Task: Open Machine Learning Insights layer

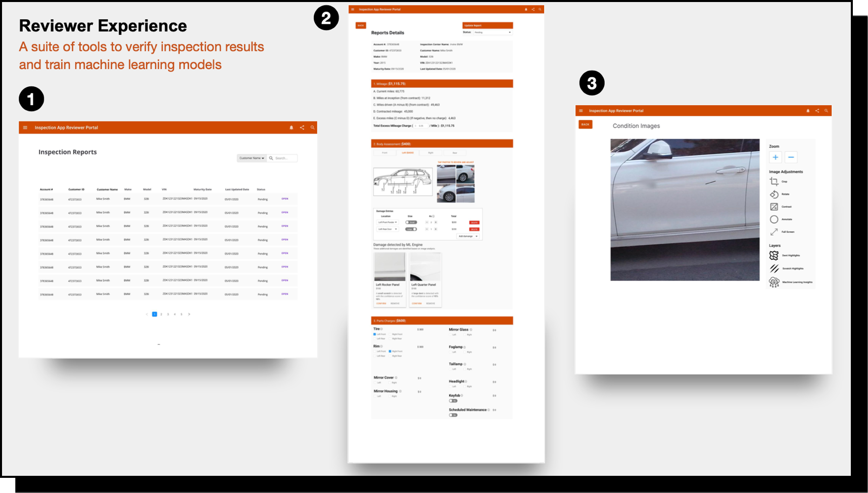Action: click(774, 282)
